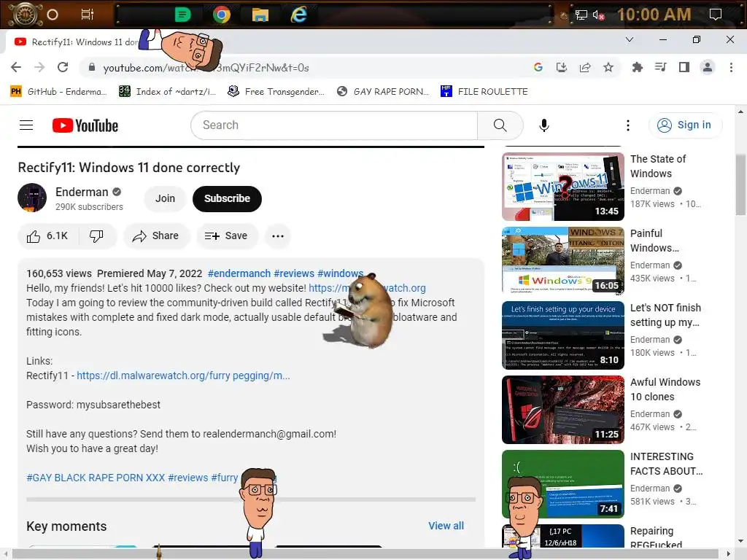This screenshot has height=560, width=747.
Task: Open more actions ellipsis under video
Action: click(x=278, y=236)
